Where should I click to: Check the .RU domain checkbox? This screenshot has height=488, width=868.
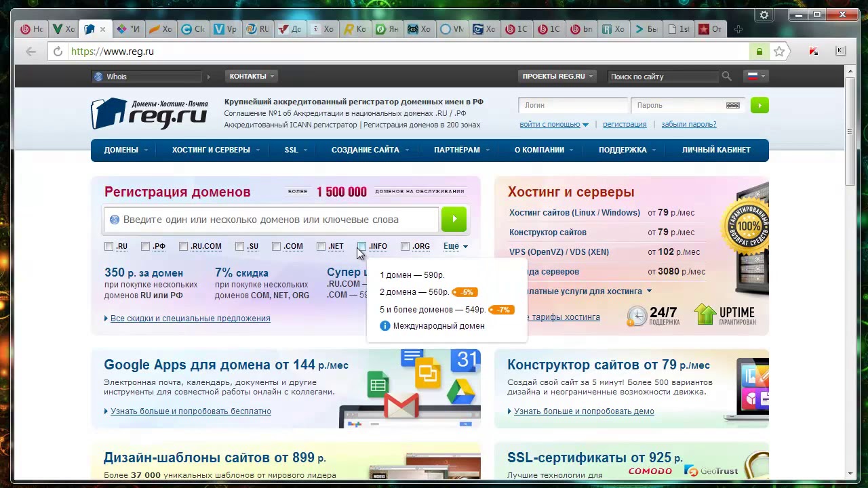click(x=109, y=247)
